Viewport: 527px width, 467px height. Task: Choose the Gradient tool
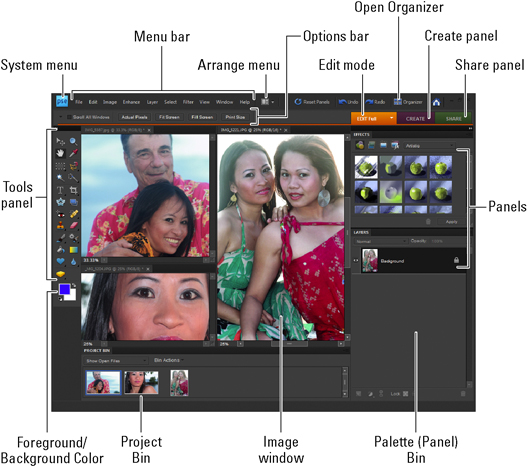(73, 250)
